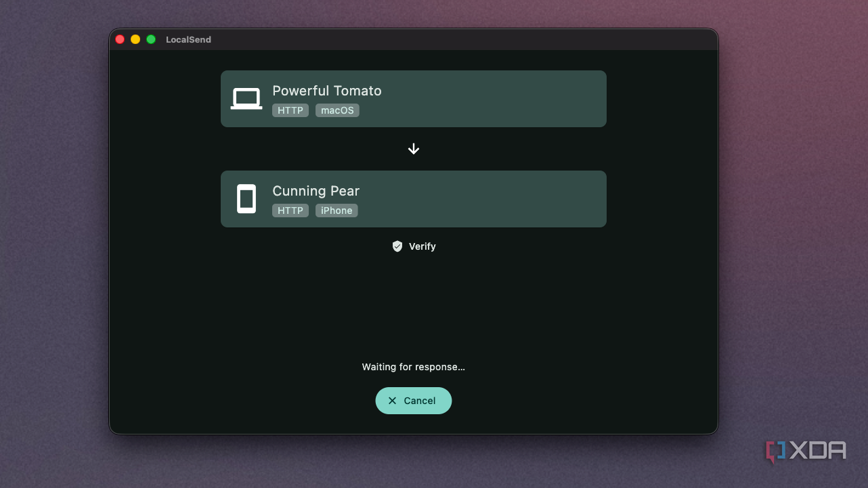Click the X icon inside the Cancel button
Screen dimensions: 868x488
point(392,401)
